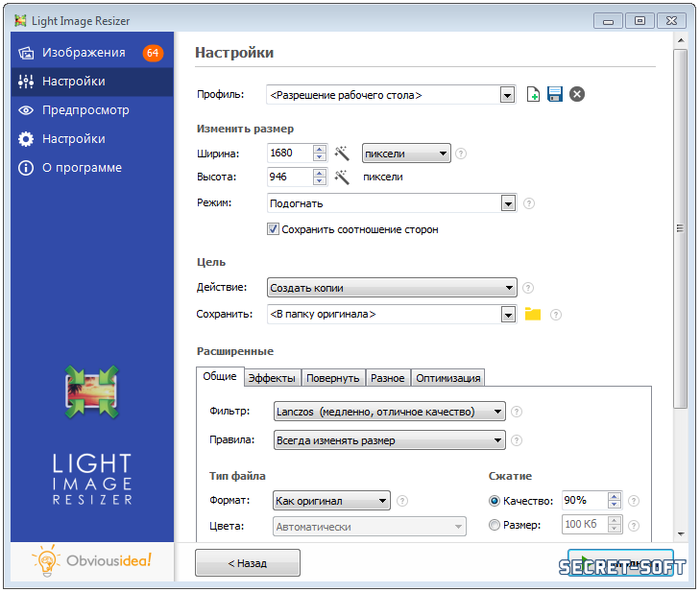Switch to the Оптимизация tab
Viewport: 700px width, 592px height.
tap(447, 378)
